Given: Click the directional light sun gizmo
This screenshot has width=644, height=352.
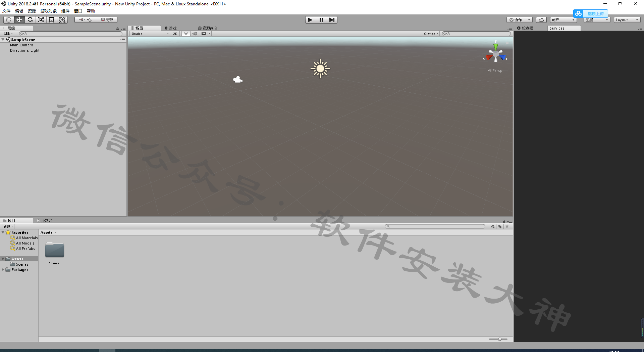Looking at the screenshot, I should 320,69.
